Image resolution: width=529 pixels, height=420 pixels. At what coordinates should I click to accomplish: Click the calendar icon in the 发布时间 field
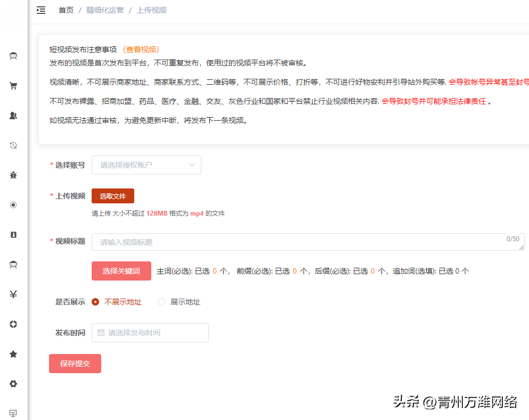[x=101, y=332]
